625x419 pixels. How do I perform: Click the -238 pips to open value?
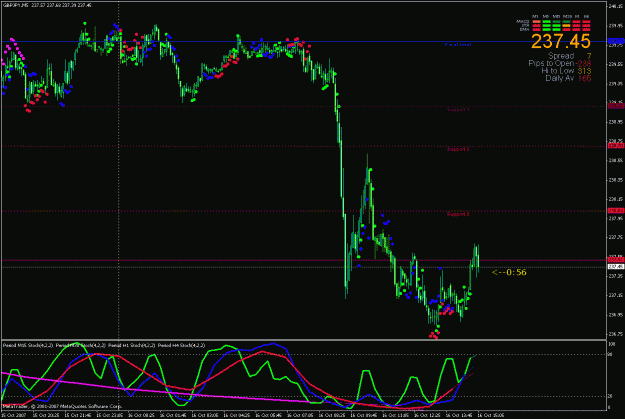pos(584,63)
